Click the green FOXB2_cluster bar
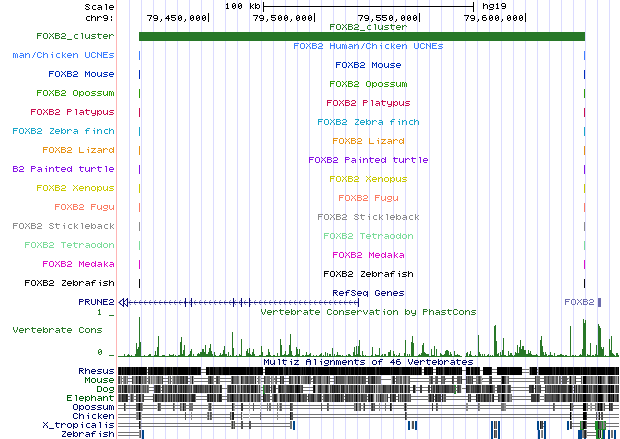This screenshot has height=439, width=620. pos(361,37)
